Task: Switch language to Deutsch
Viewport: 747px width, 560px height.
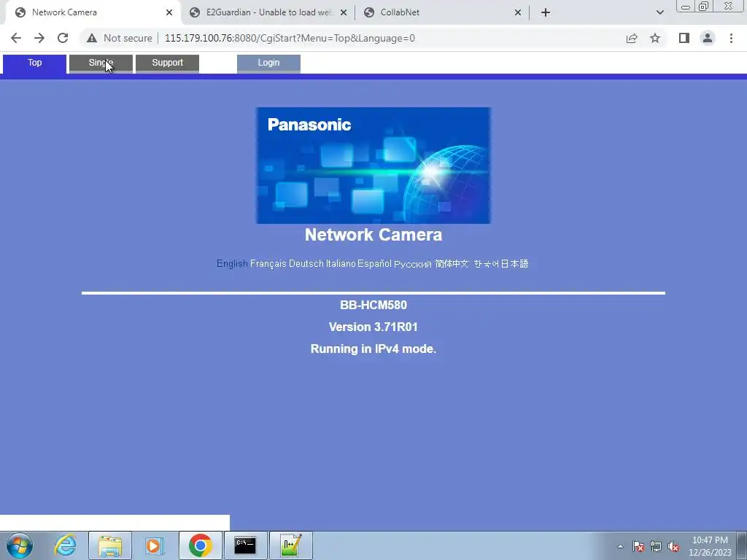Action: 306,264
